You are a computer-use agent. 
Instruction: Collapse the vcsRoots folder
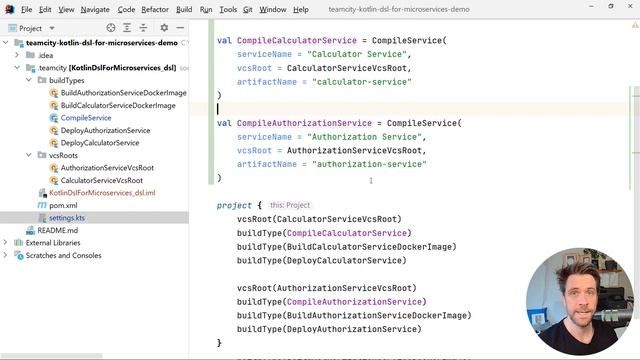(x=29, y=155)
